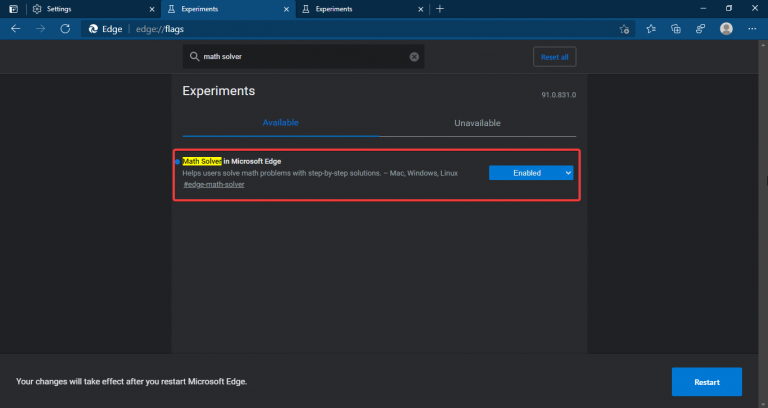
Task: Click in the search flags input field
Action: tap(304, 57)
